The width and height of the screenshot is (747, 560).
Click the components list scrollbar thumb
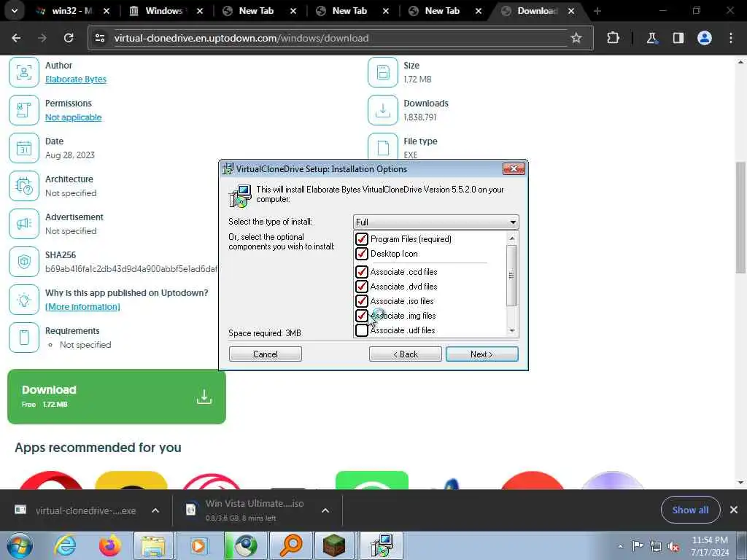pos(511,275)
